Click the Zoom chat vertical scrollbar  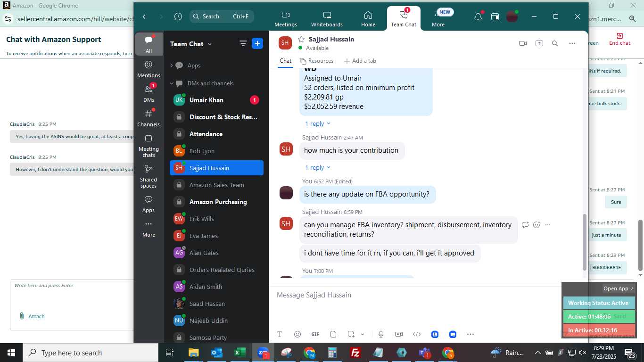[x=585, y=242]
